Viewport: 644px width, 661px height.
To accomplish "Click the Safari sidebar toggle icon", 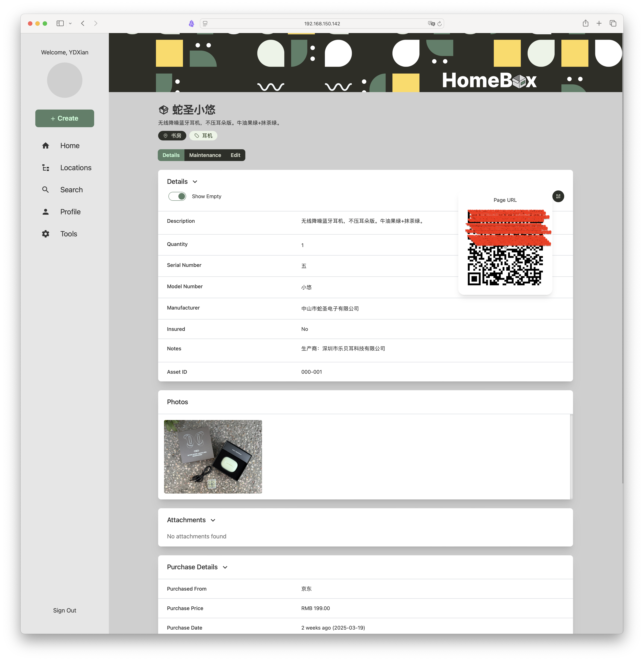I will [60, 23].
